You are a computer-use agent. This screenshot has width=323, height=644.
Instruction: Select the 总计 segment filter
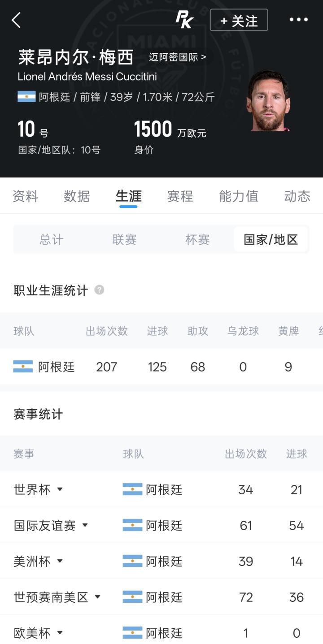51,239
